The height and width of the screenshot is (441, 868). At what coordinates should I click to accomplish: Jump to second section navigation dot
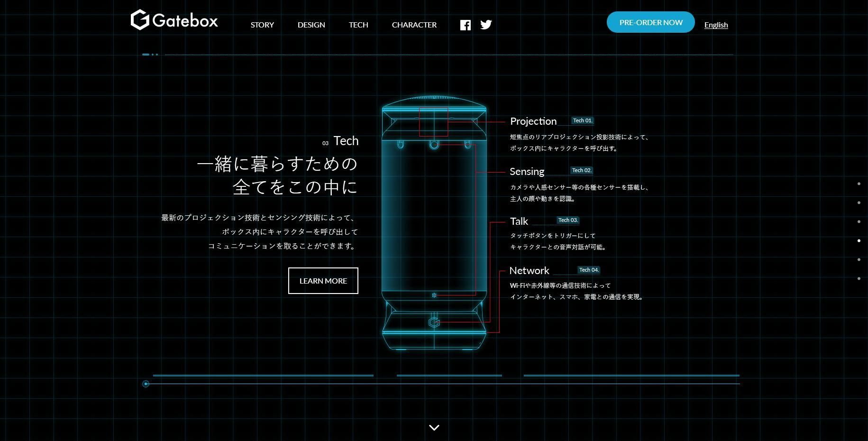click(859, 203)
